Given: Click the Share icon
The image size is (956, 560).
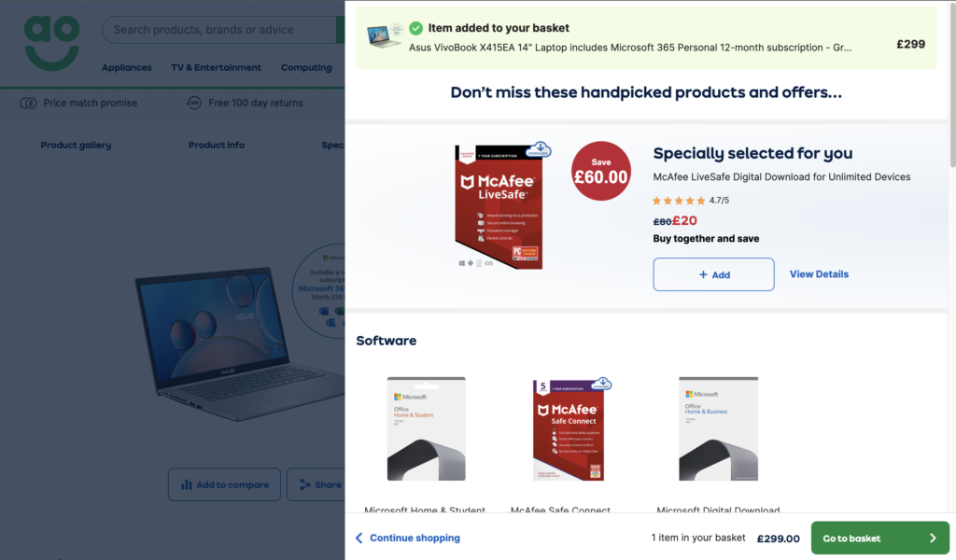Looking at the screenshot, I should pos(304,485).
